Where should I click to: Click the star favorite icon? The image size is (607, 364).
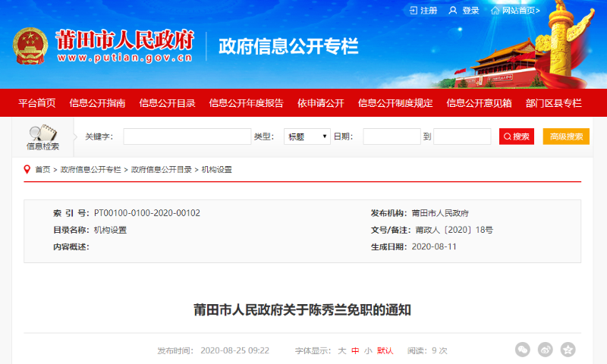pos(568,350)
